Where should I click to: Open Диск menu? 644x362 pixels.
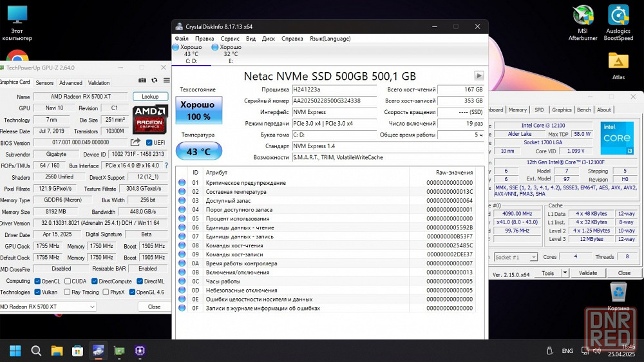click(x=268, y=39)
